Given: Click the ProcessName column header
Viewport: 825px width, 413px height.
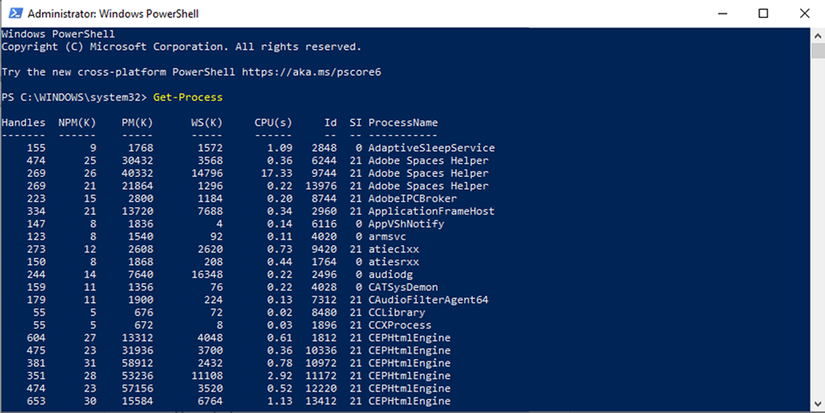Looking at the screenshot, I should [x=403, y=123].
